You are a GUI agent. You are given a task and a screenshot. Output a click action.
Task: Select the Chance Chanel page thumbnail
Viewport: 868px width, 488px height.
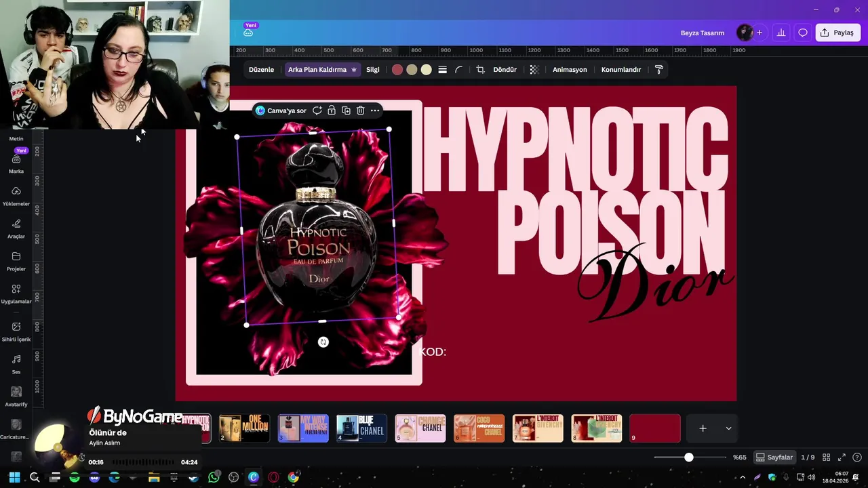420,428
